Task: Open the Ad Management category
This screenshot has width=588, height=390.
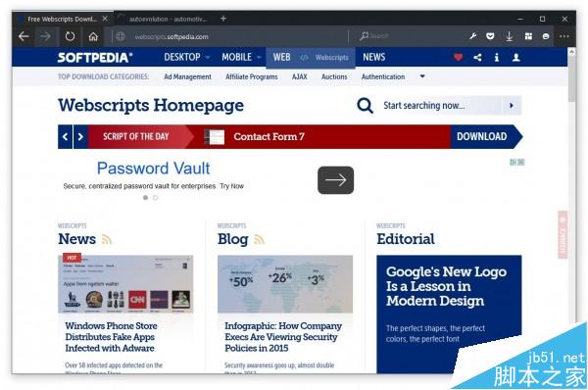Action: (x=187, y=76)
